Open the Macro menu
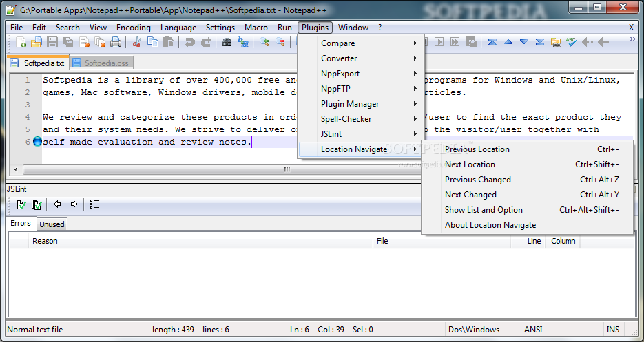This screenshot has width=644, height=342. click(256, 28)
